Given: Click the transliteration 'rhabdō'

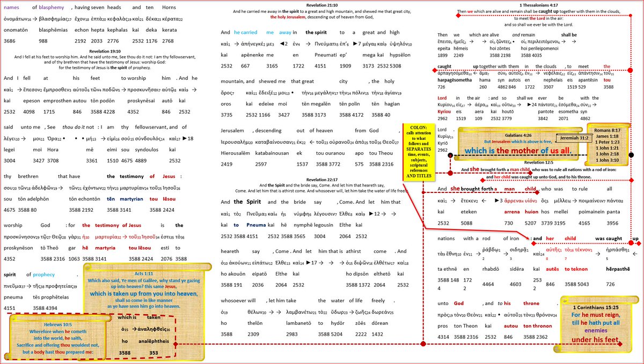Looking at the screenshot, I should pos(492,268).
